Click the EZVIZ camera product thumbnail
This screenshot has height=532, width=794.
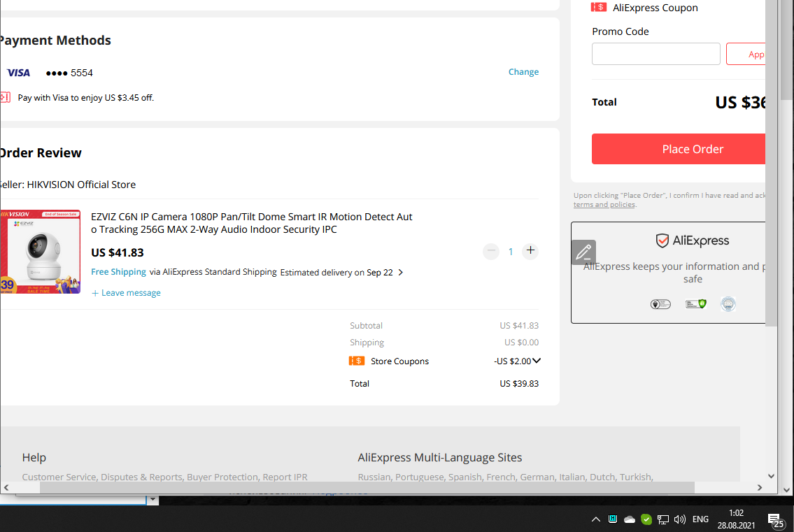pos(40,252)
